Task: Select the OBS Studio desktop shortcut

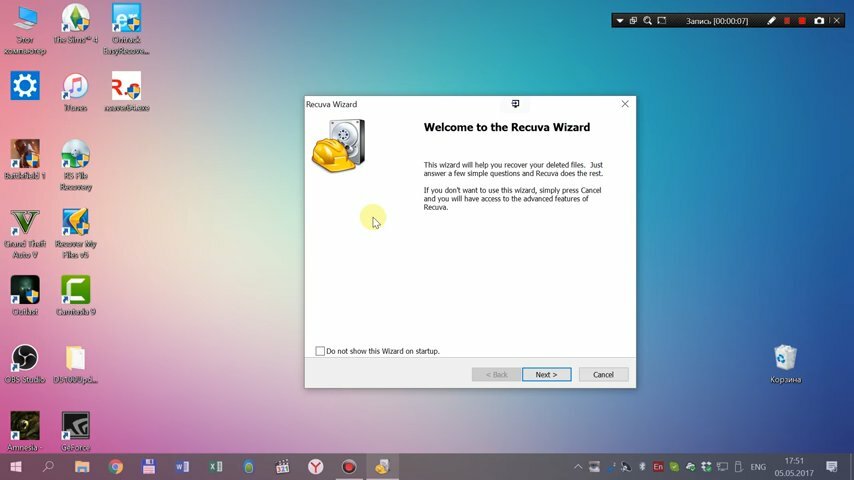Action: (x=25, y=364)
